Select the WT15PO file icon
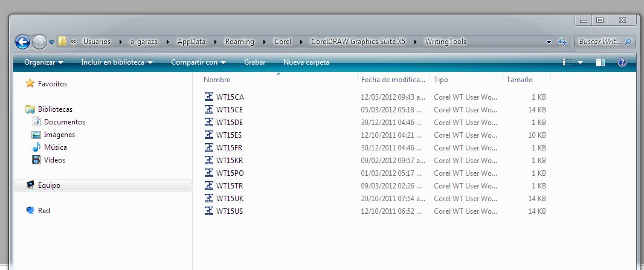 (x=209, y=173)
